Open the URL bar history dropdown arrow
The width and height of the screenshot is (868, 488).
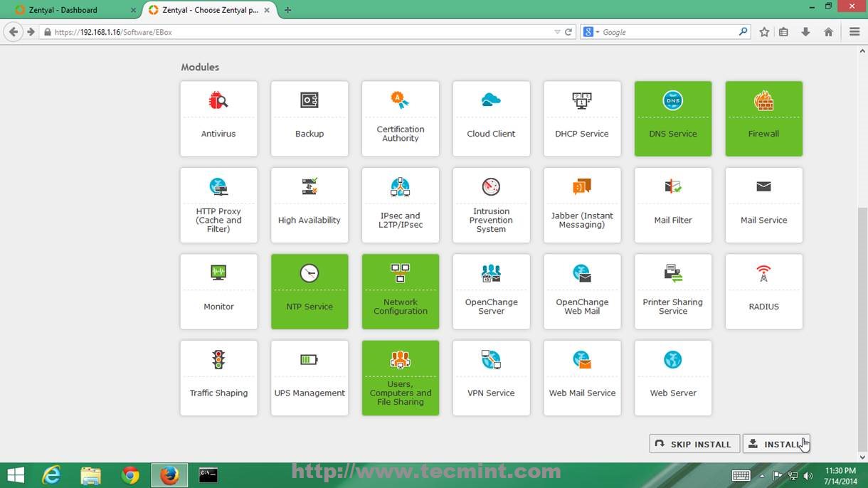(x=557, y=32)
